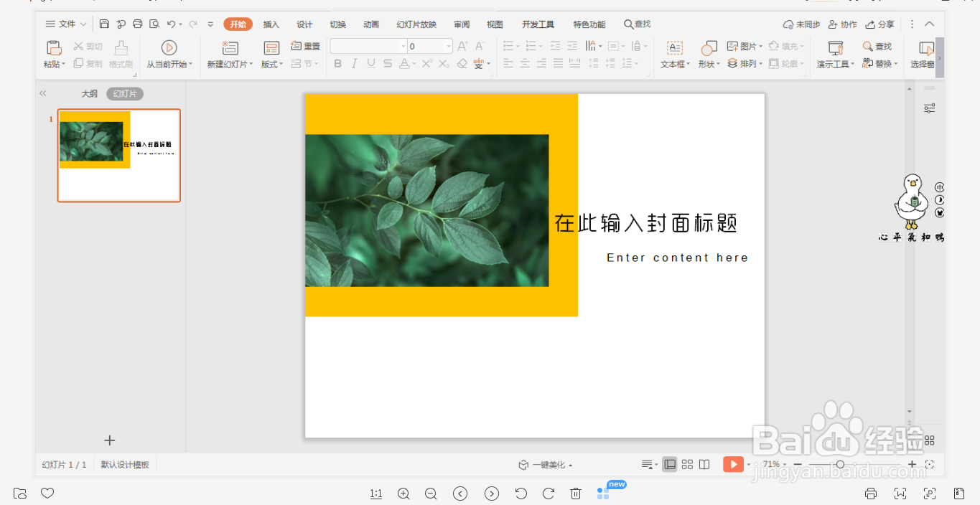This screenshot has width=980, height=505.
Task: Open the File (文件) menu
Action: pyautogui.click(x=66, y=24)
